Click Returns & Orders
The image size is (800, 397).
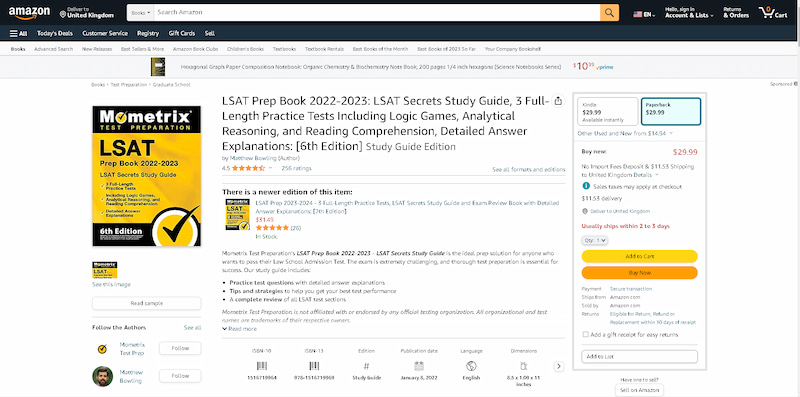pyautogui.click(x=736, y=13)
